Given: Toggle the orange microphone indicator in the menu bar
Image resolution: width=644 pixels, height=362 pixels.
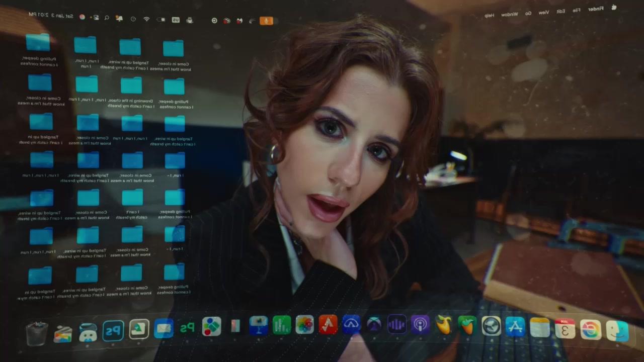Looking at the screenshot, I should (x=266, y=21).
